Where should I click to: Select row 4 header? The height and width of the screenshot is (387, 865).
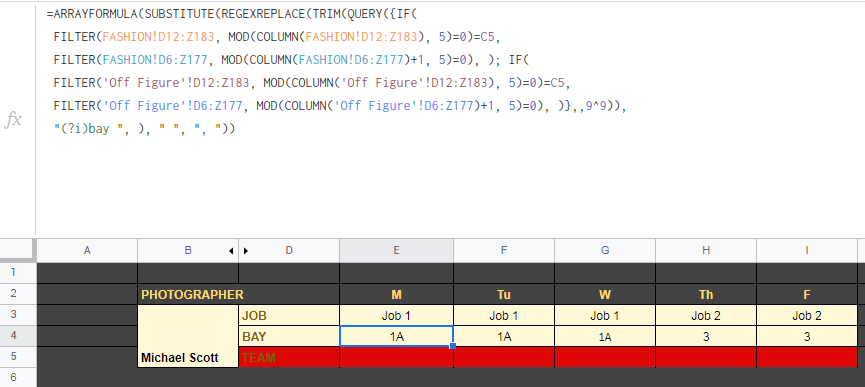(x=18, y=336)
